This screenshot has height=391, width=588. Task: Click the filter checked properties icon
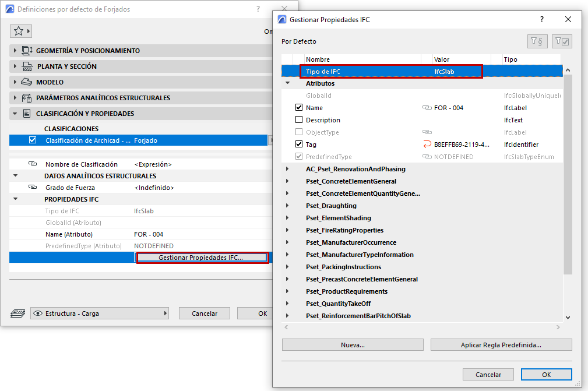(562, 41)
